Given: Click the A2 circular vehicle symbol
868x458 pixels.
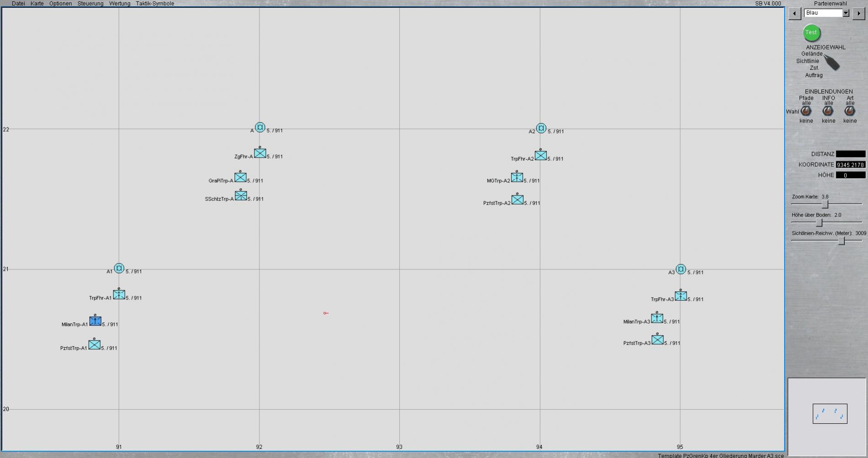Looking at the screenshot, I should pos(541,128).
